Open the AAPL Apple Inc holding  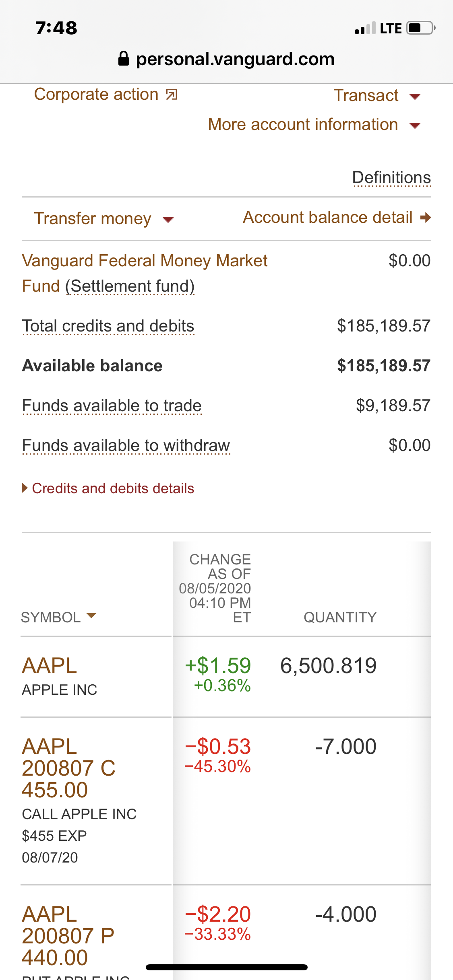[x=49, y=665]
